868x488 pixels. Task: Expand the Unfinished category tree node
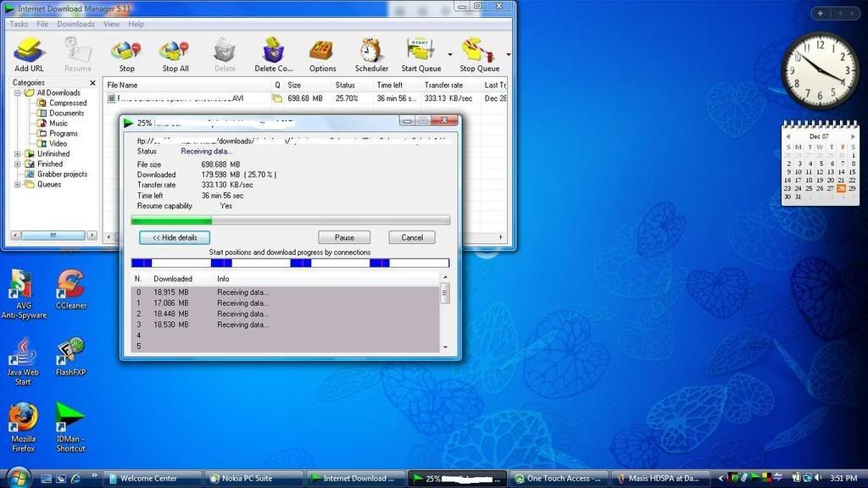point(18,154)
